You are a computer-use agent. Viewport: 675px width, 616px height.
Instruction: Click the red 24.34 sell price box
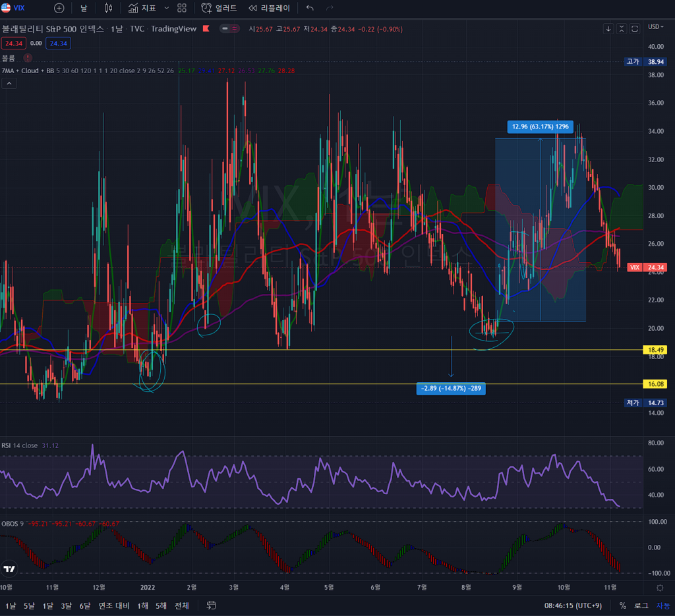12,43
